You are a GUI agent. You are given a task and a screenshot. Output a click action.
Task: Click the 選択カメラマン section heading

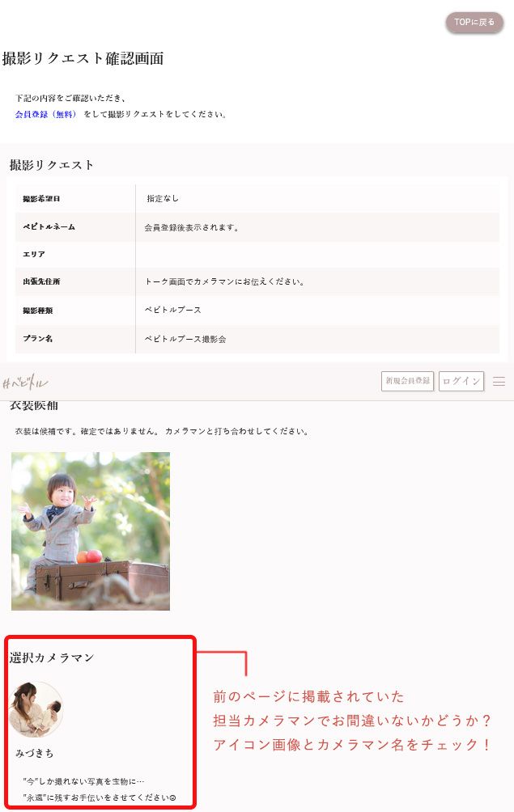coord(52,658)
